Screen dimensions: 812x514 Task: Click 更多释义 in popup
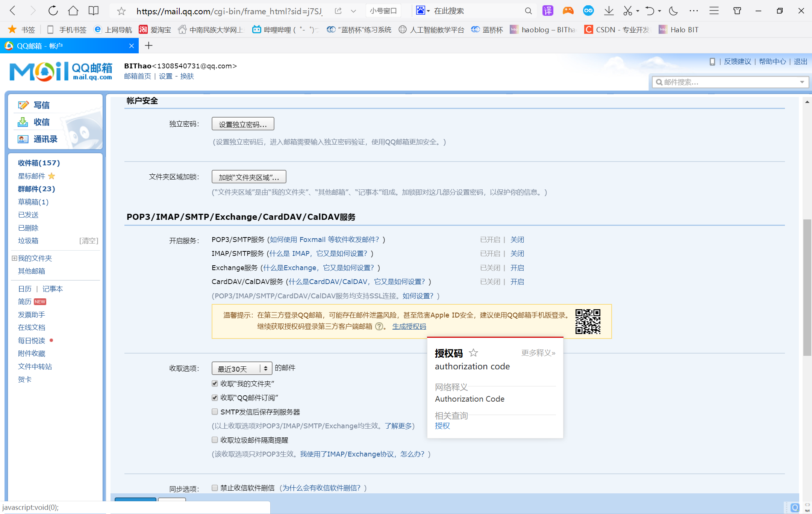[538, 353]
